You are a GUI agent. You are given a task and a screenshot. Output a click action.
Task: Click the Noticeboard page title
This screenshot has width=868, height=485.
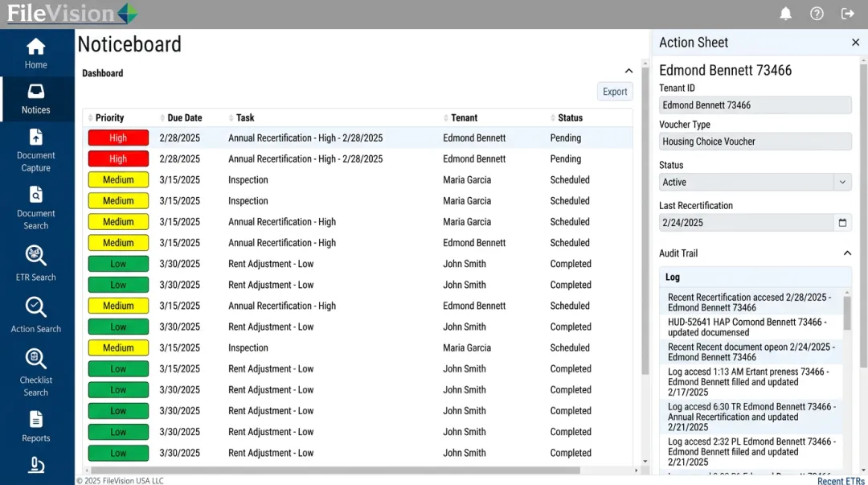129,44
